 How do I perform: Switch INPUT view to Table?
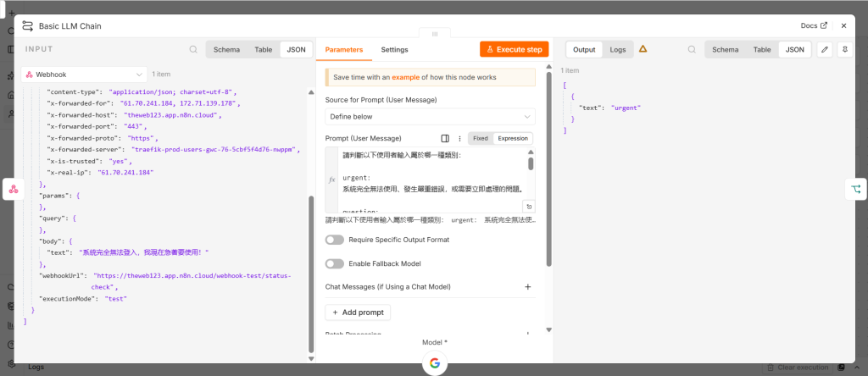pyautogui.click(x=264, y=49)
